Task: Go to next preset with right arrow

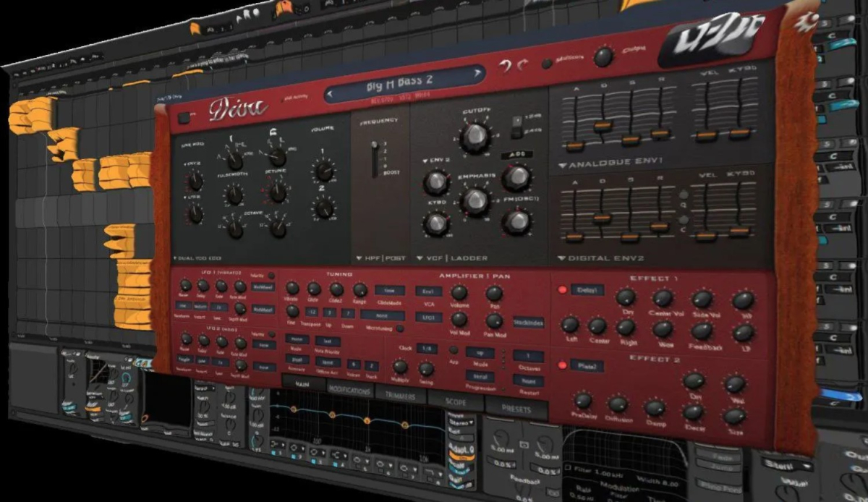Action: pyautogui.click(x=477, y=74)
